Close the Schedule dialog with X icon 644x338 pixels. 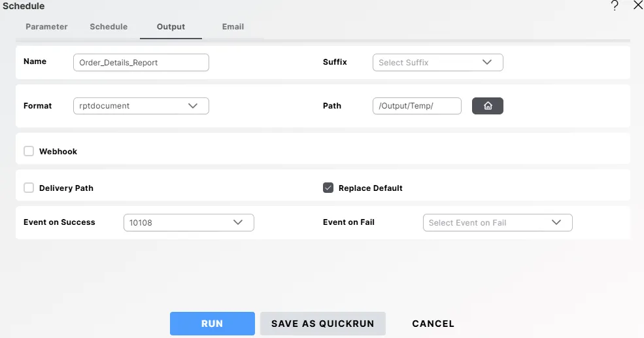(x=638, y=6)
